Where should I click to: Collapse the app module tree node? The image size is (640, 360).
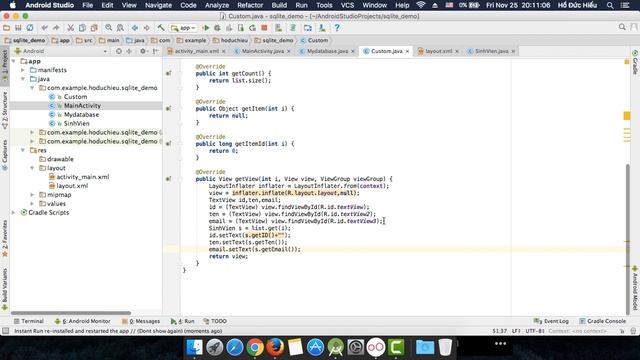pos(14,61)
